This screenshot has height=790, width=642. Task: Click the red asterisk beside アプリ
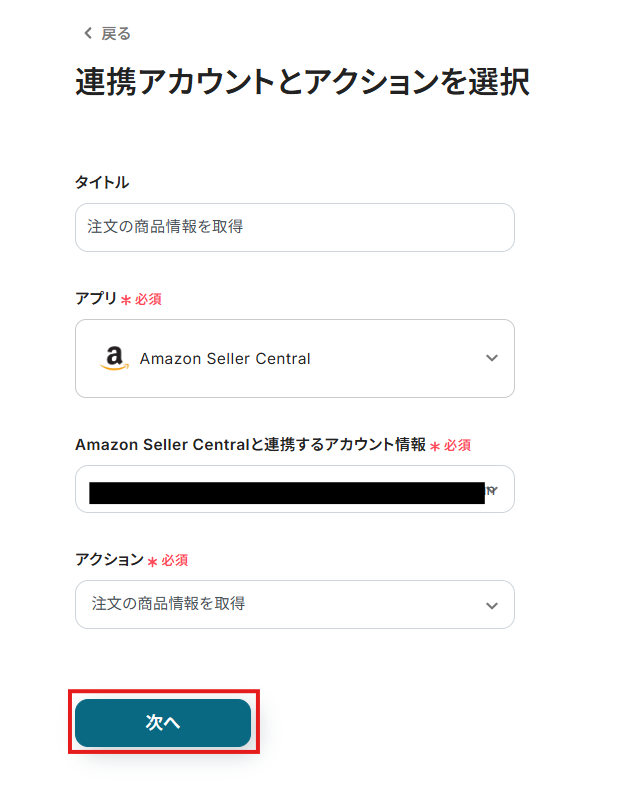pos(126,300)
